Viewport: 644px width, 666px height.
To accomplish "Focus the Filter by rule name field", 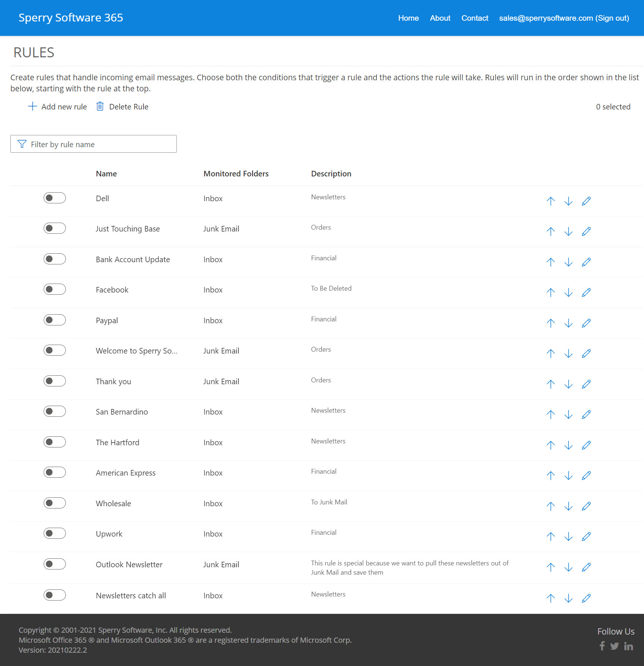I will [x=94, y=144].
